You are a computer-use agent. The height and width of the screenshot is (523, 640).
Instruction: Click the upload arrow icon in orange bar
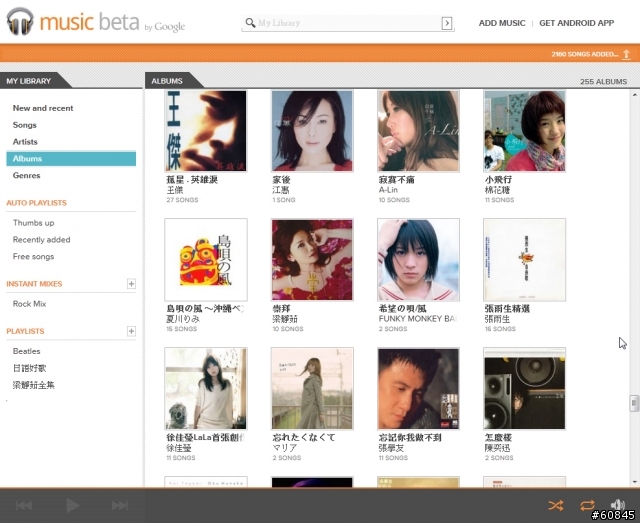[x=627, y=54]
